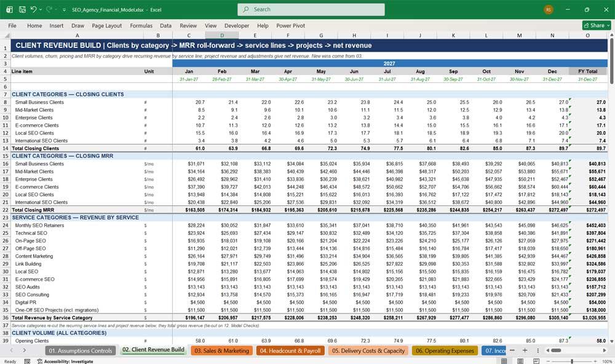Image resolution: width=615 pixels, height=364 pixels.
Task: Switch to the Home ribbon tab
Action: [x=34, y=25]
